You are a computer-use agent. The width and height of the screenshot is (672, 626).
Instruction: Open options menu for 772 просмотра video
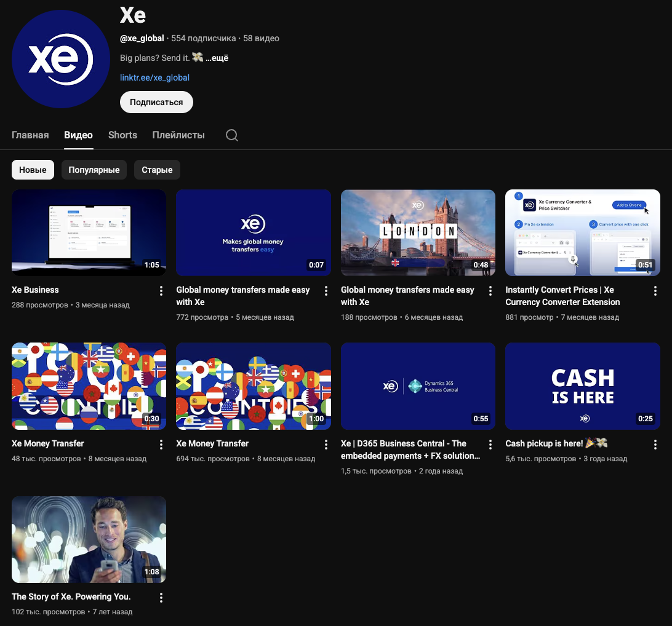(x=326, y=291)
